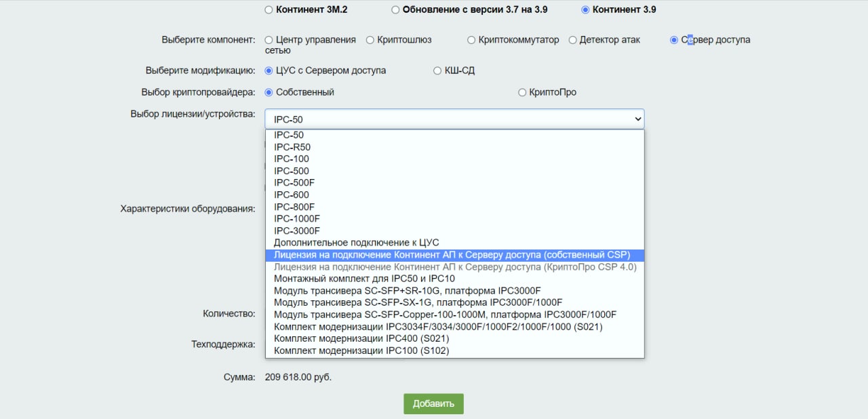
Task: Click the Техподдержка label
Action: (223, 344)
